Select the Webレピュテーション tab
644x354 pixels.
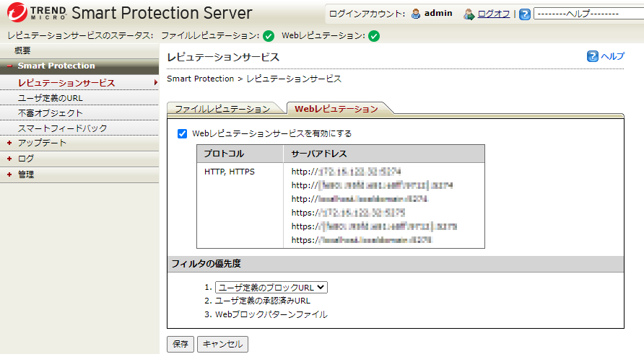pos(336,109)
